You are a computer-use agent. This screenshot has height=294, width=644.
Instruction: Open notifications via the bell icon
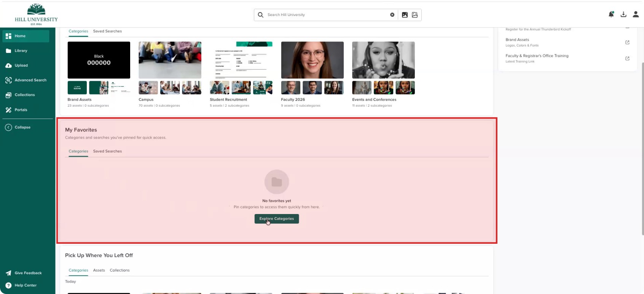611,14
